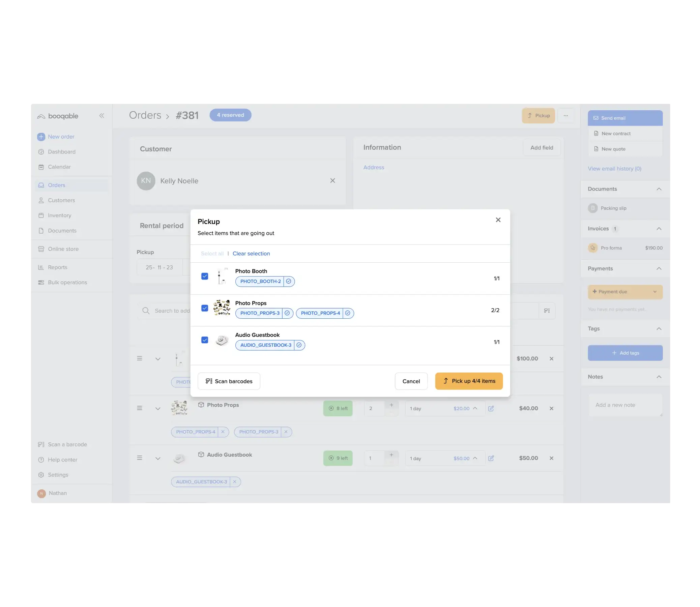Click the Pick up 4/4 items button
Image resolution: width=700 pixels, height=607 pixels.
[469, 381]
